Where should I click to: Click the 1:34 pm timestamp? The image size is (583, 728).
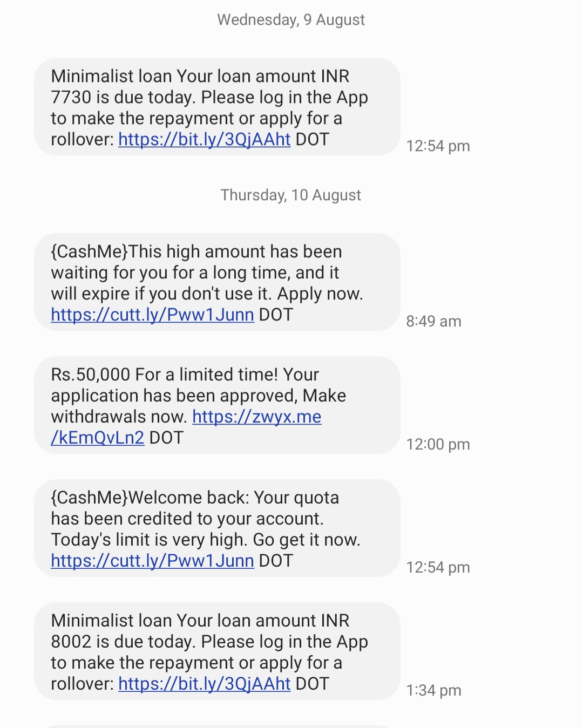[433, 691]
